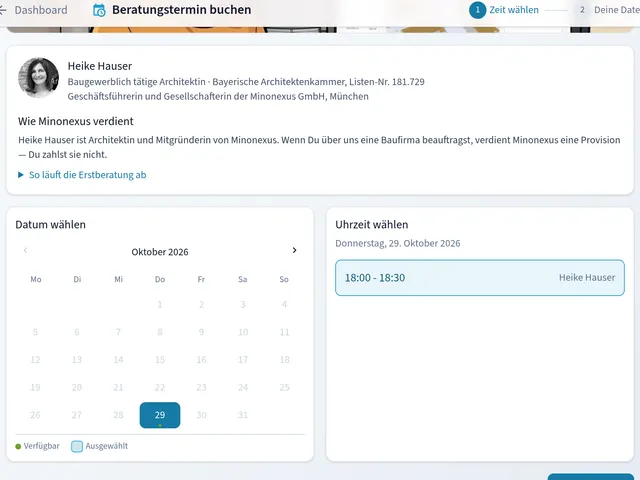Click the green Verfügbar legend dot
The width and height of the screenshot is (640, 480).
18,447
